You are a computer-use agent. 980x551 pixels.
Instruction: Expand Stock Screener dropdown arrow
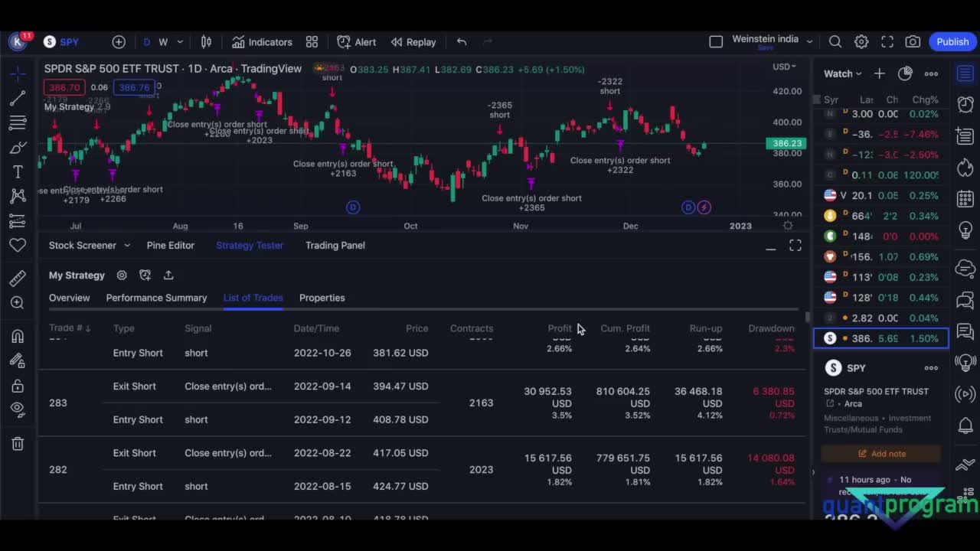(127, 246)
